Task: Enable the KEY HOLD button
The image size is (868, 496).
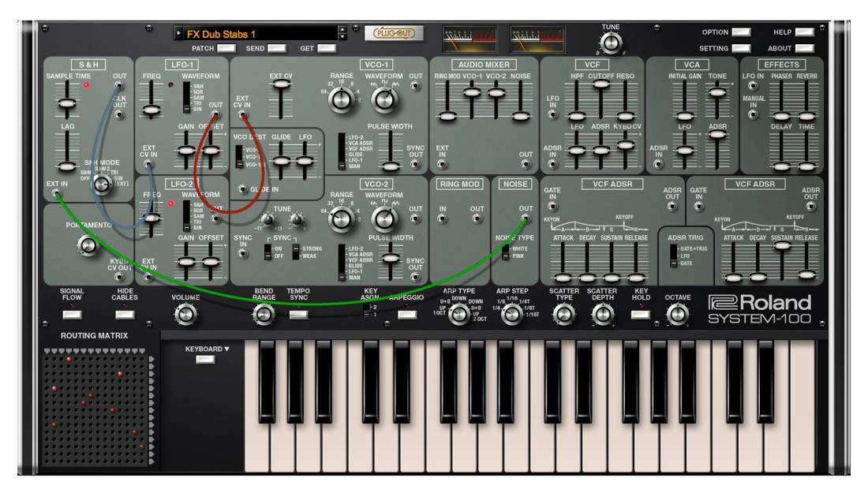Action: click(641, 315)
